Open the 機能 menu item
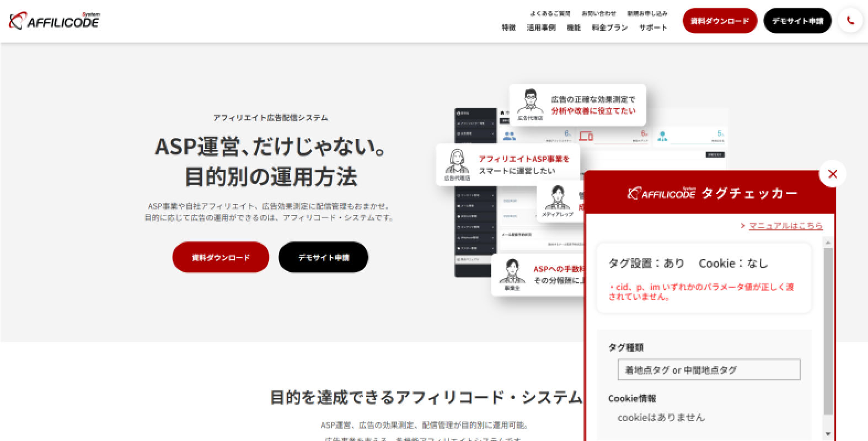The width and height of the screenshot is (868, 441). (574, 28)
